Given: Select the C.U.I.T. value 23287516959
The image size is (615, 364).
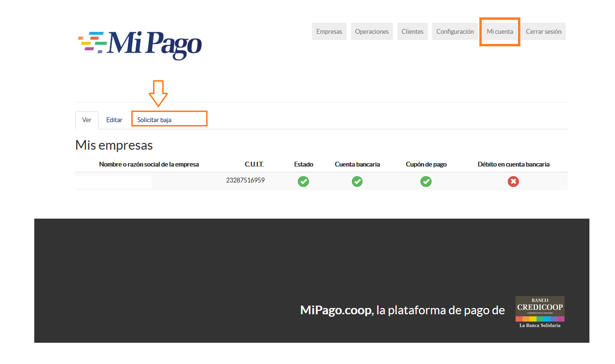Looking at the screenshot, I should (245, 181).
